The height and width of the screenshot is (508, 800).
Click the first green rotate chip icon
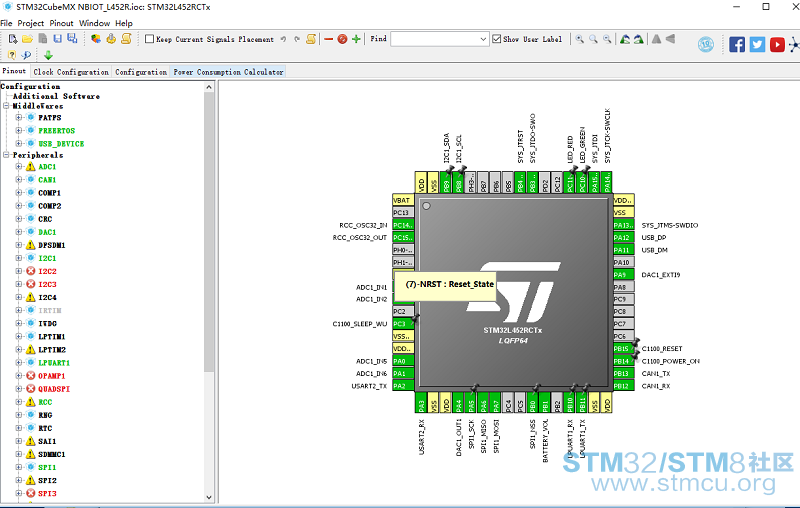[625, 39]
